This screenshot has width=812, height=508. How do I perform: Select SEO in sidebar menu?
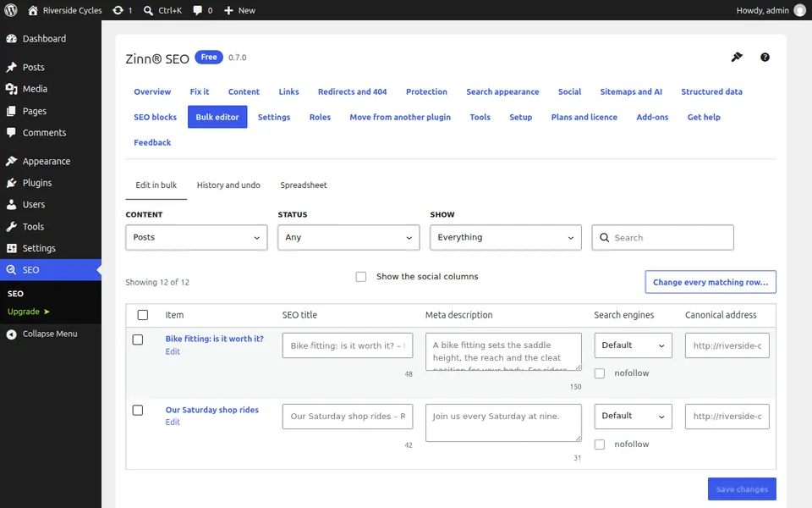coord(51,269)
